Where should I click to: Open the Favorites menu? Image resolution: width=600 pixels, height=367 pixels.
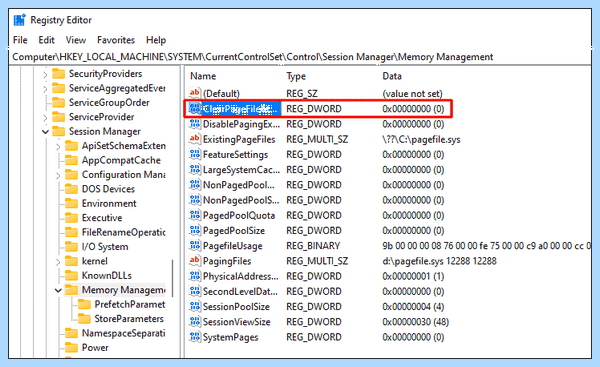point(116,40)
